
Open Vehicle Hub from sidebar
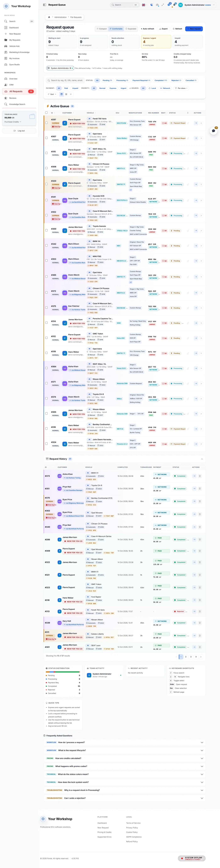(x=19, y=46)
